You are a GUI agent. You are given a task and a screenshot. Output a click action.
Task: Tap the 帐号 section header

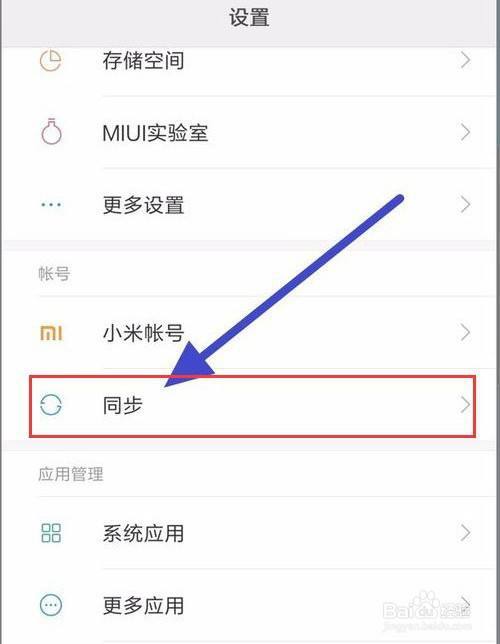tap(54, 274)
